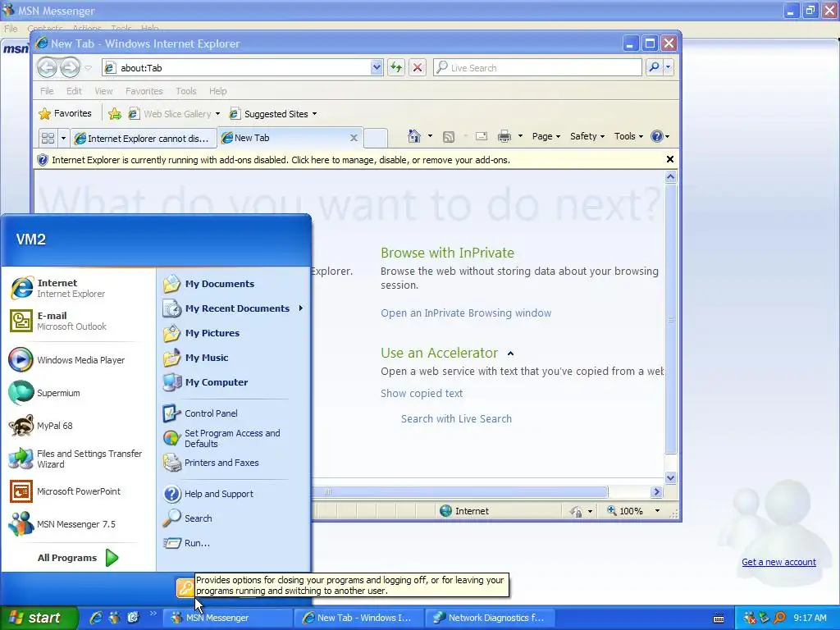This screenshot has height=630, width=840.
Task: Open the address bar dropdown arrow
Action: pos(377,67)
